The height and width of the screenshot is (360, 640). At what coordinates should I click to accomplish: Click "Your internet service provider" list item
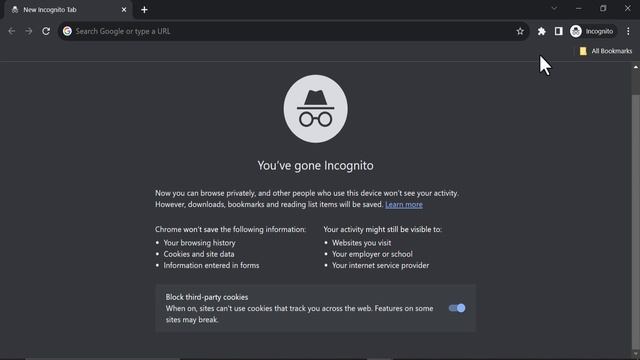[x=380, y=265]
